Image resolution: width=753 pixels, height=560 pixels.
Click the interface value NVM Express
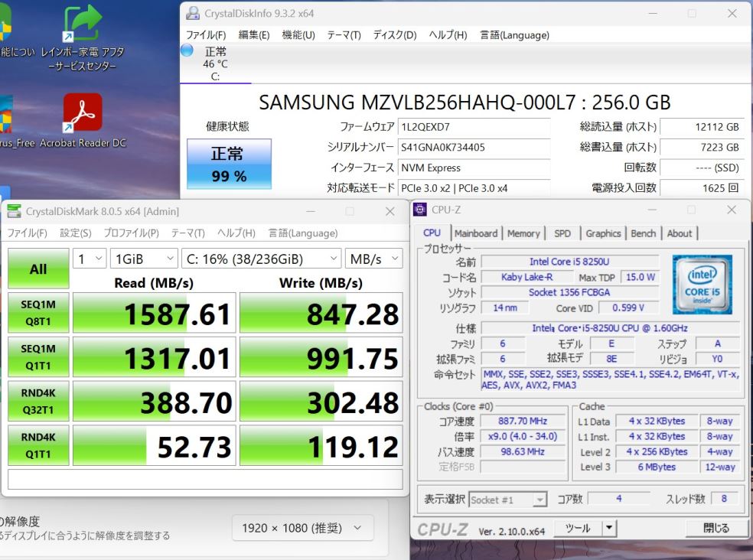474,168
